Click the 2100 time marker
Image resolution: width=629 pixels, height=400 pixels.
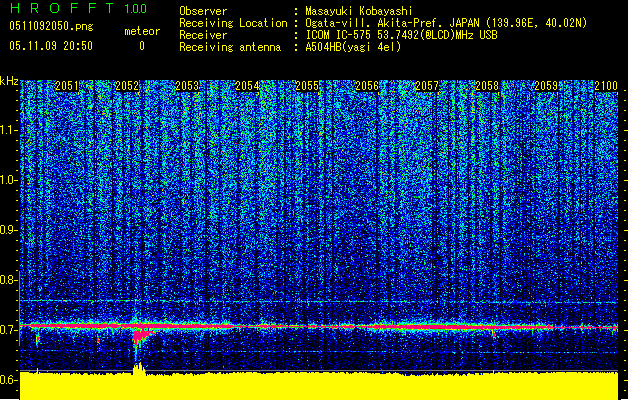[x=606, y=86]
